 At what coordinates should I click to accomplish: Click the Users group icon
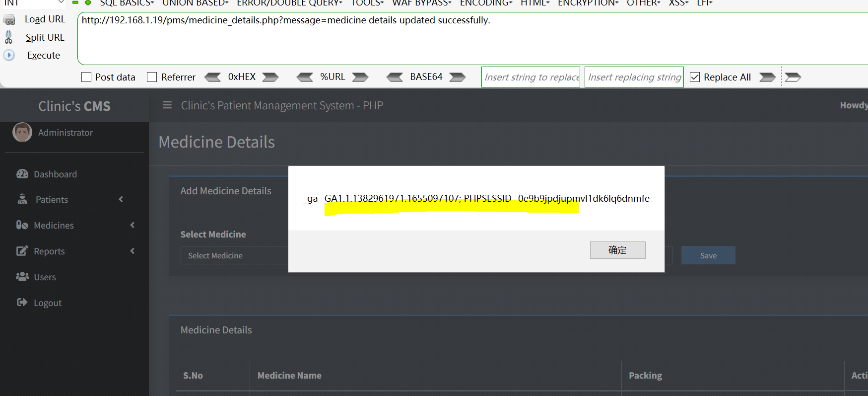(x=22, y=277)
